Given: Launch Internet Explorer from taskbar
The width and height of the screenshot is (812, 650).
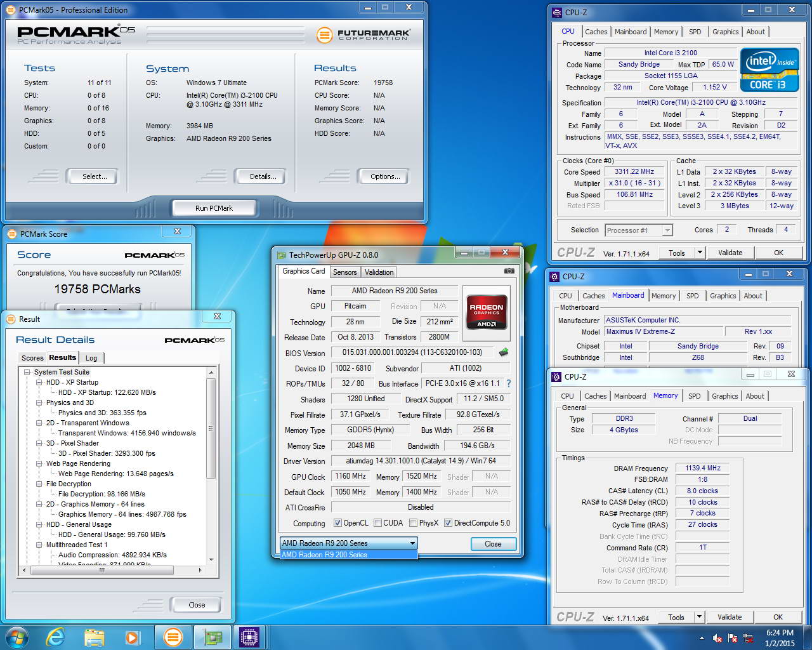Looking at the screenshot, I should [56, 637].
